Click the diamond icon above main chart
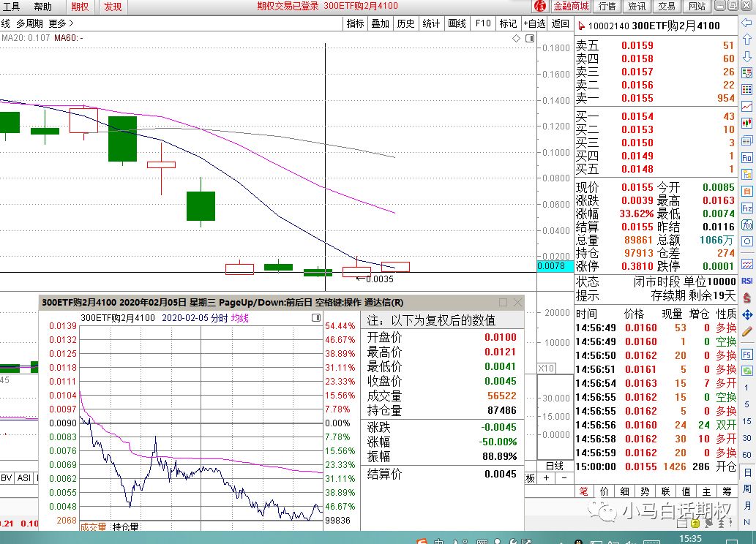Image resolution: width=756 pixels, height=544 pixels. click(516, 38)
